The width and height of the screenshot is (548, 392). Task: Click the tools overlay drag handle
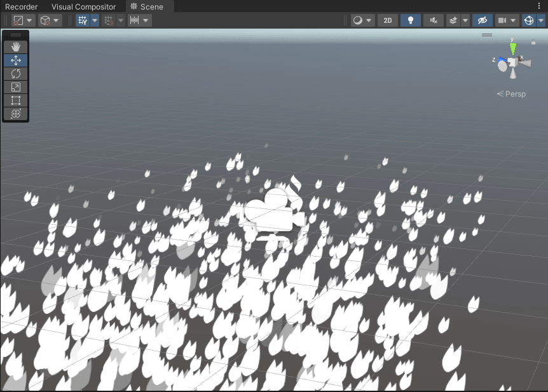(x=16, y=35)
